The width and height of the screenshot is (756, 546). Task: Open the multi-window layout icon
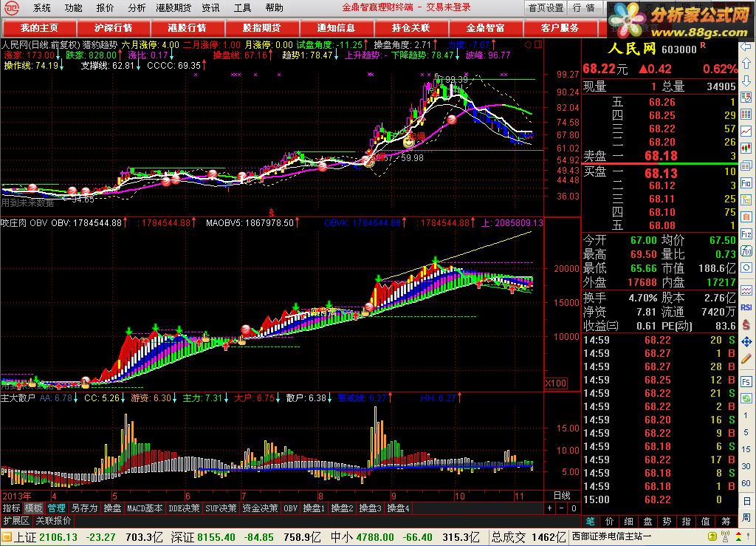pyautogui.click(x=746, y=166)
